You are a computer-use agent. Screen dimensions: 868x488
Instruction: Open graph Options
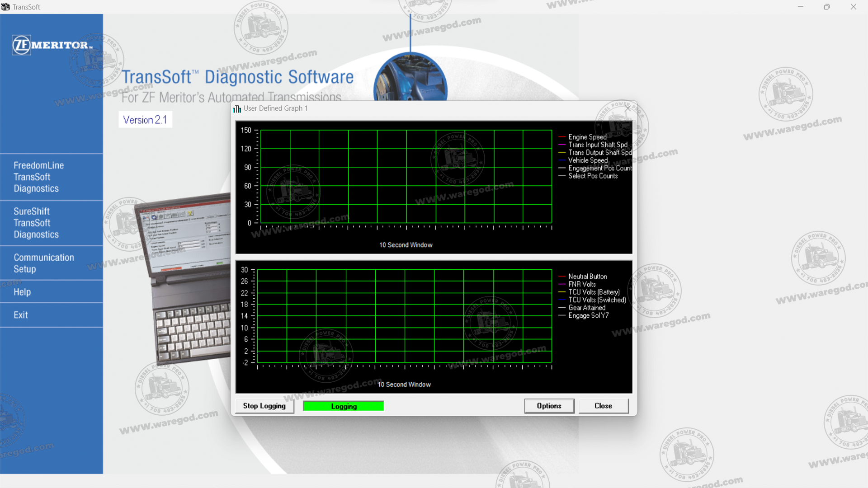click(x=549, y=406)
